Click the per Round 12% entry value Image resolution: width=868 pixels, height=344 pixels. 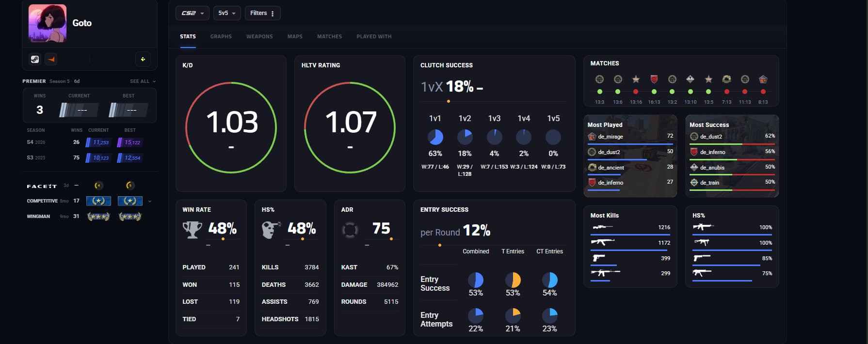(x=476, y=231)
